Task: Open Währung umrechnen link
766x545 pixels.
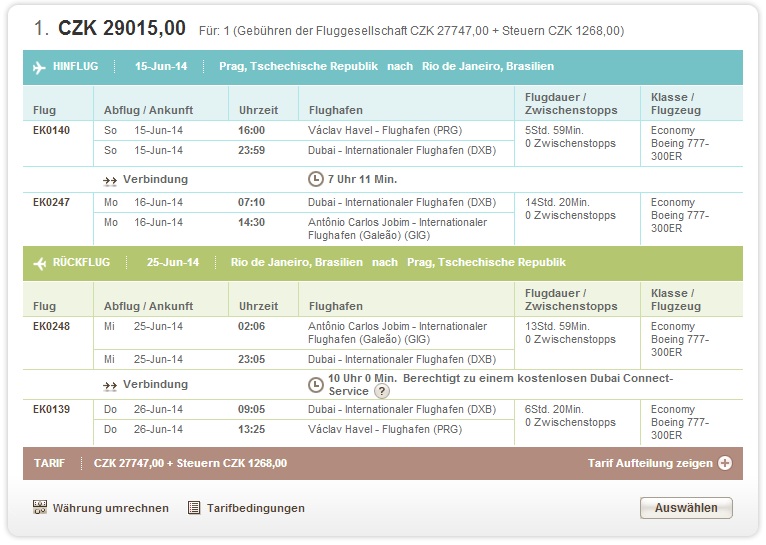Action: tap(110, 508)
